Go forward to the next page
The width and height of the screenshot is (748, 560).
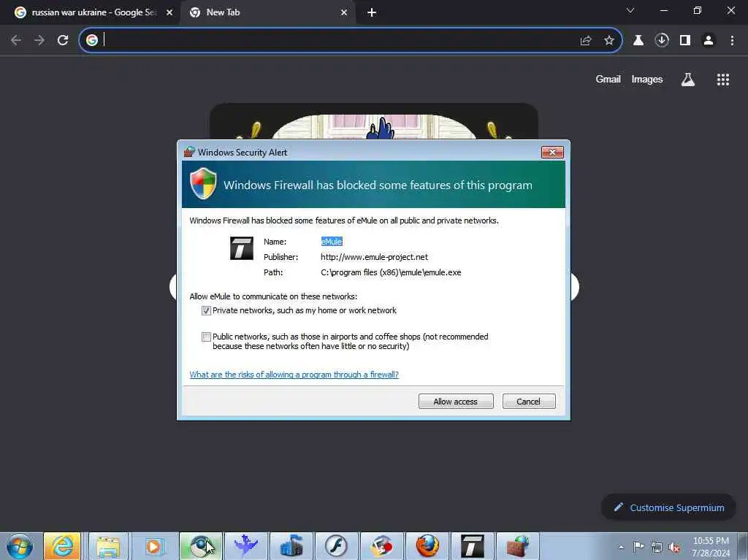pos(39,40)
